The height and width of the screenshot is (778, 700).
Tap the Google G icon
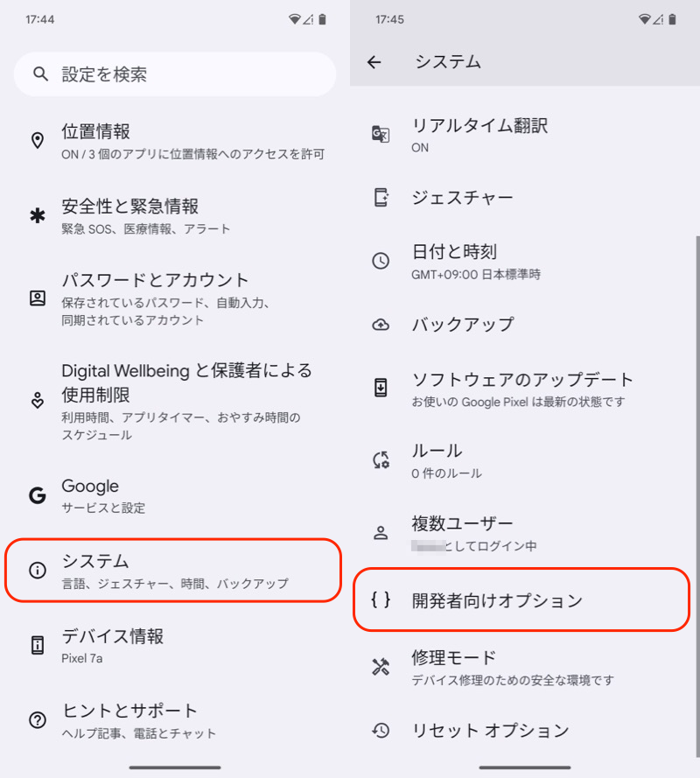pos(38,495)
